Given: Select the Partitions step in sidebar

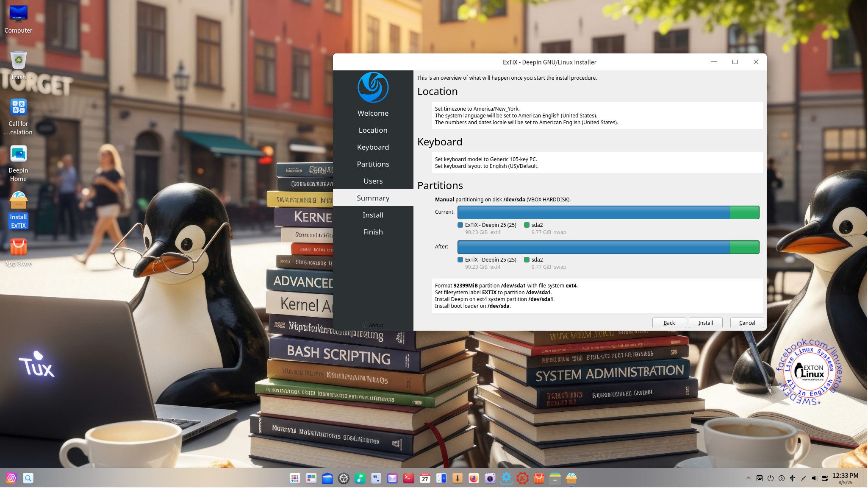Looking at the screenshot, I should coord(373,164).
